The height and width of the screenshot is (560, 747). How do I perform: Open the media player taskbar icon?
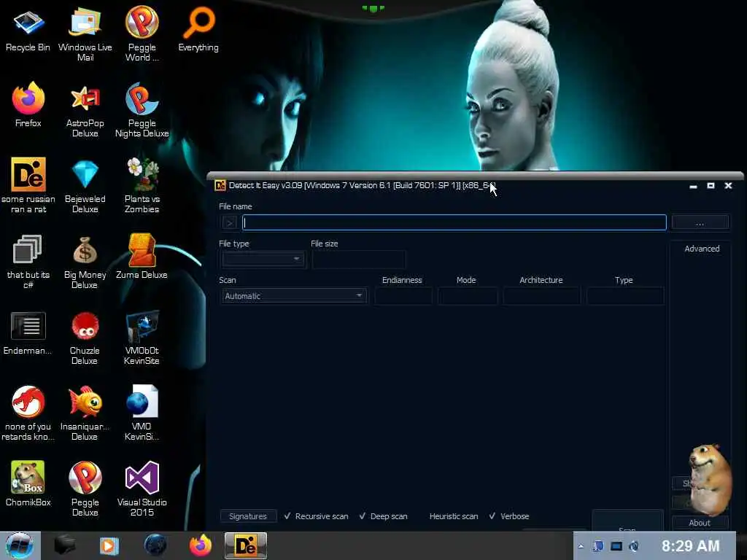point(109,545)
